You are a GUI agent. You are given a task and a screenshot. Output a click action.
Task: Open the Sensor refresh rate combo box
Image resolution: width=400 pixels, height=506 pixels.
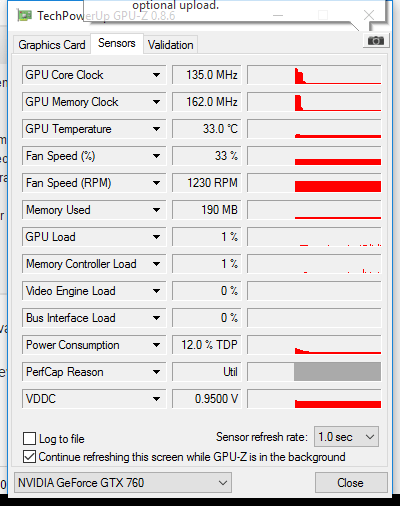[346, 437]
